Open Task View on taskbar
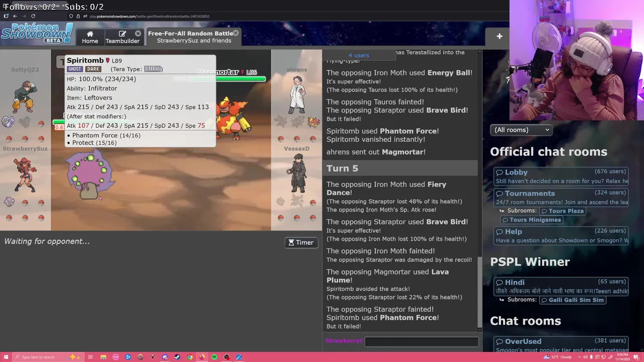The image size is (644, 362). pos(91,357)
